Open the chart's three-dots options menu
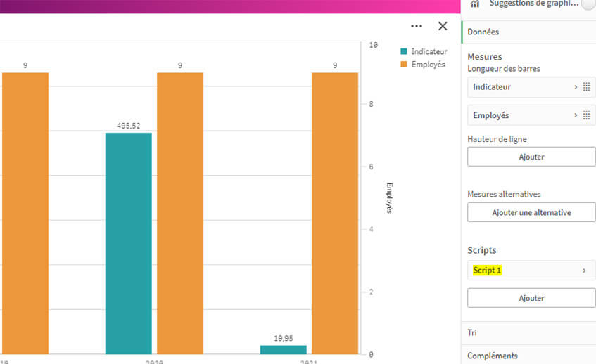The image size is (596, 364). pos(416,26)
